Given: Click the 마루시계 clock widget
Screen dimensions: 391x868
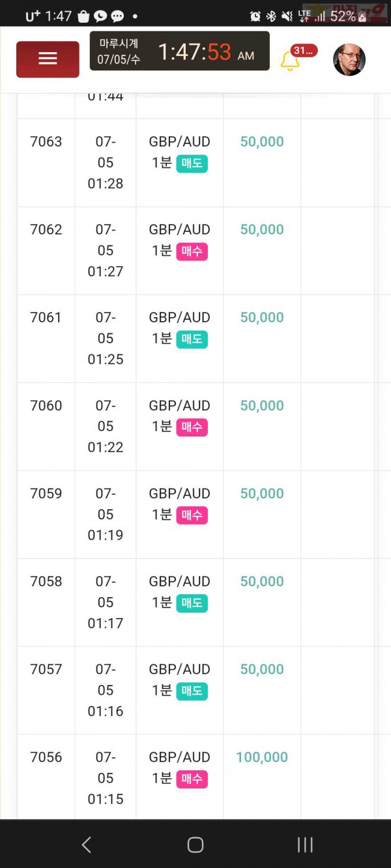Looking at the screenshot, I should [179, 51].
